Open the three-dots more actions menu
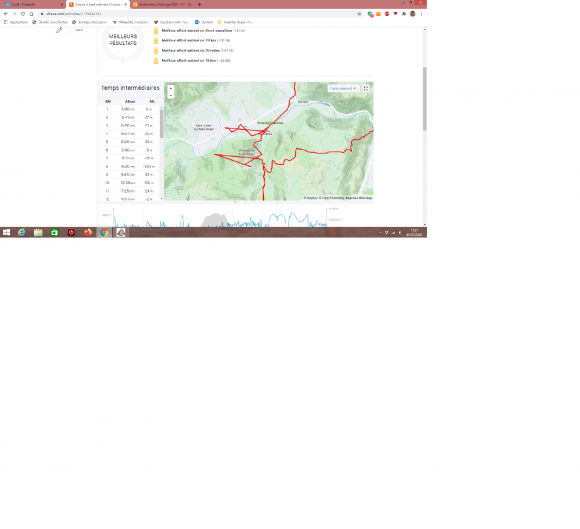The image size is (580, 529). pos(79,30)
